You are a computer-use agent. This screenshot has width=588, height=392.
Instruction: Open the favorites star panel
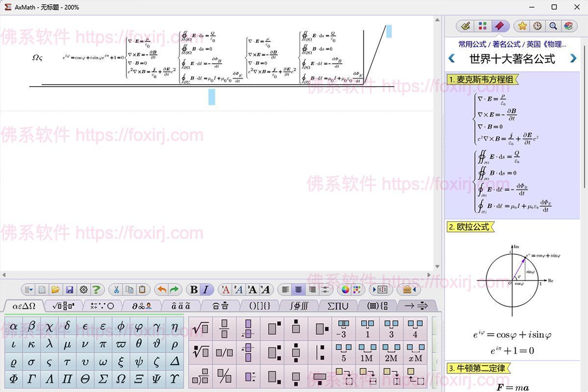pyautogui.click(x=522, y=25)
